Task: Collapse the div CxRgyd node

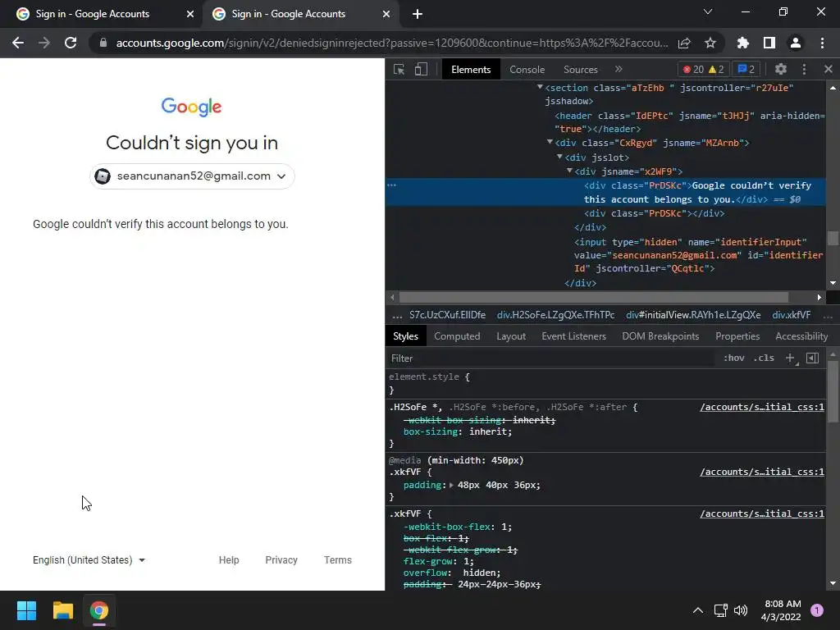Action: [x=550, y=142]
